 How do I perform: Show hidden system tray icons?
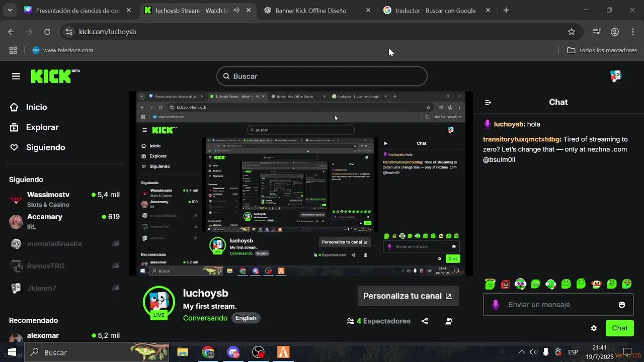point(522,352)
